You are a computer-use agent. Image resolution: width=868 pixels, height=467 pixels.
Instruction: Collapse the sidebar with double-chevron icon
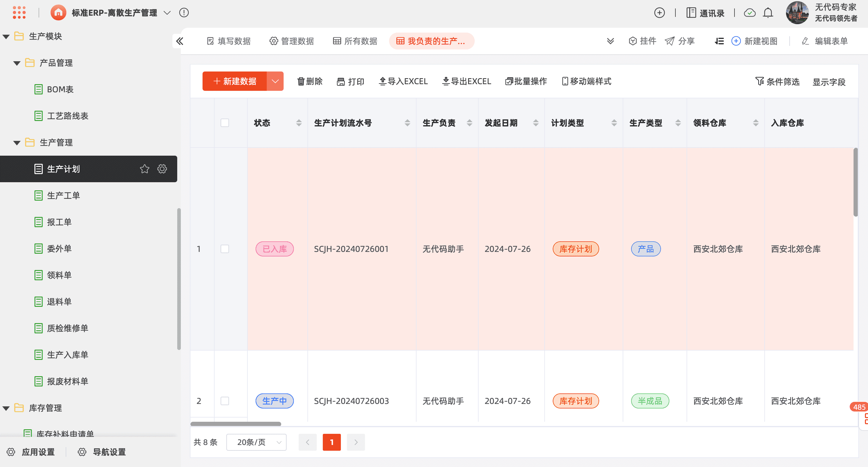tap(180, 41)
